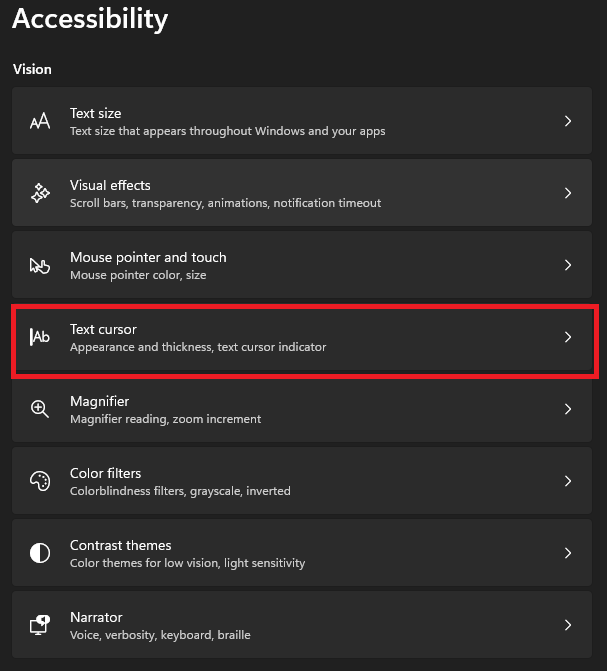Click the Text size AA icon
Viewport: 607px width, 671px height.
[x=40, y=122]
